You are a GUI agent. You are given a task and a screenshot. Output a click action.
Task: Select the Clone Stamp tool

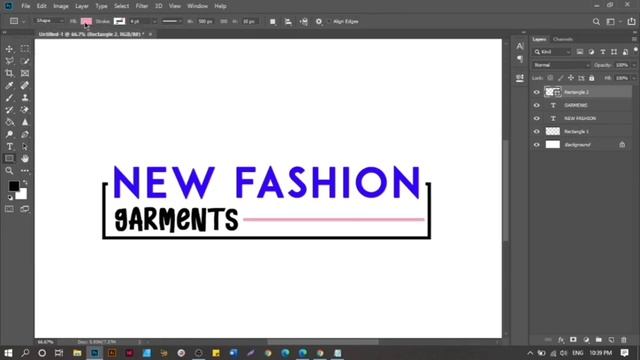[x=25, y=98]
